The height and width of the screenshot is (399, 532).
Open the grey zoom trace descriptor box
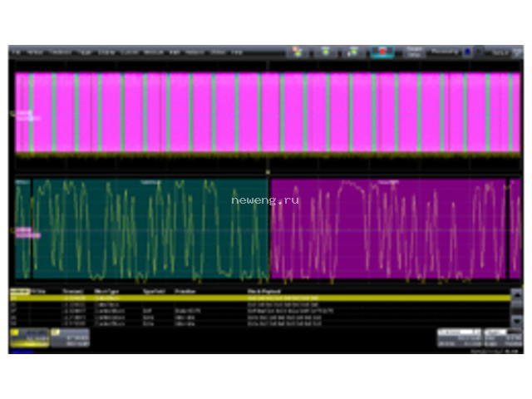click(x=70, y=338)
